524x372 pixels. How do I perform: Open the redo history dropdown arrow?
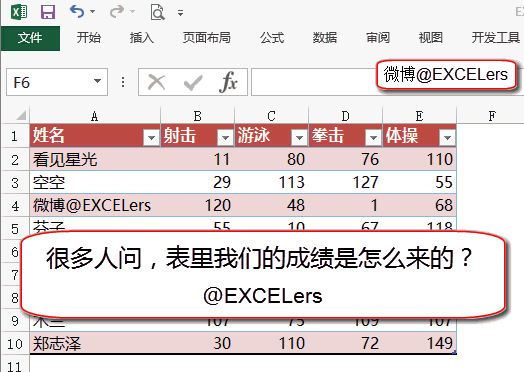click(x=133, y=12)
